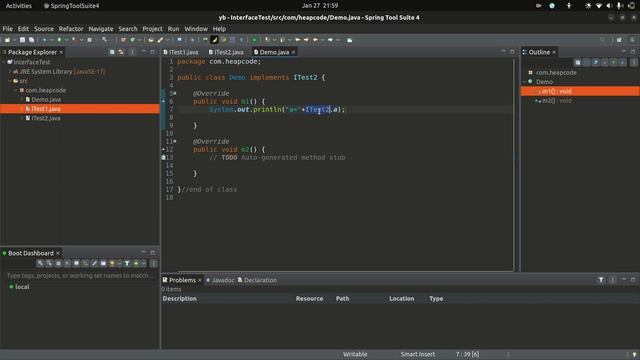The image size is (640, 360).
Task: Collapse the src folder node
Action: coord(10,81)
